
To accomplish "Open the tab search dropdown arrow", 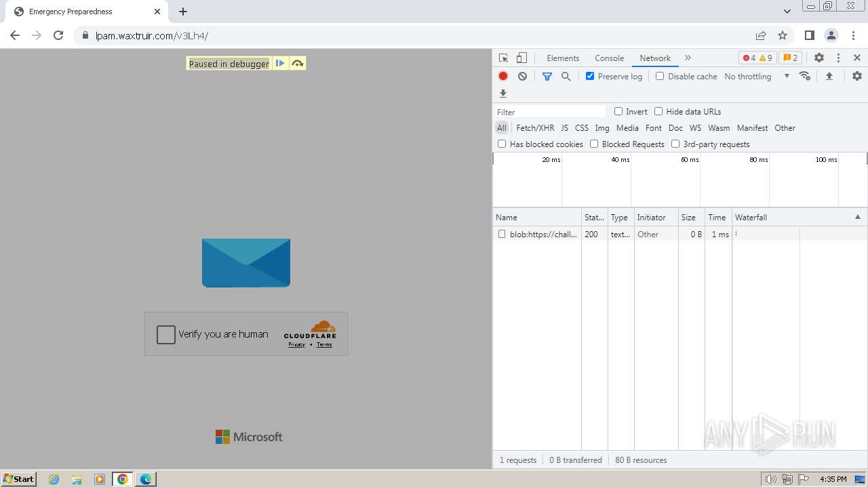I will click(x=787, y=12).
